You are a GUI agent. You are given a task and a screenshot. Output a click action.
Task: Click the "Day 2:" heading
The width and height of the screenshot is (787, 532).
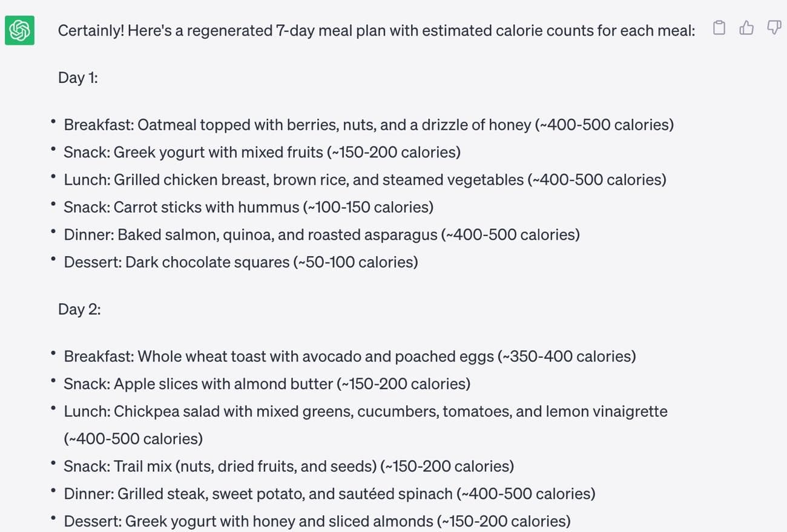tap(79, 309)
